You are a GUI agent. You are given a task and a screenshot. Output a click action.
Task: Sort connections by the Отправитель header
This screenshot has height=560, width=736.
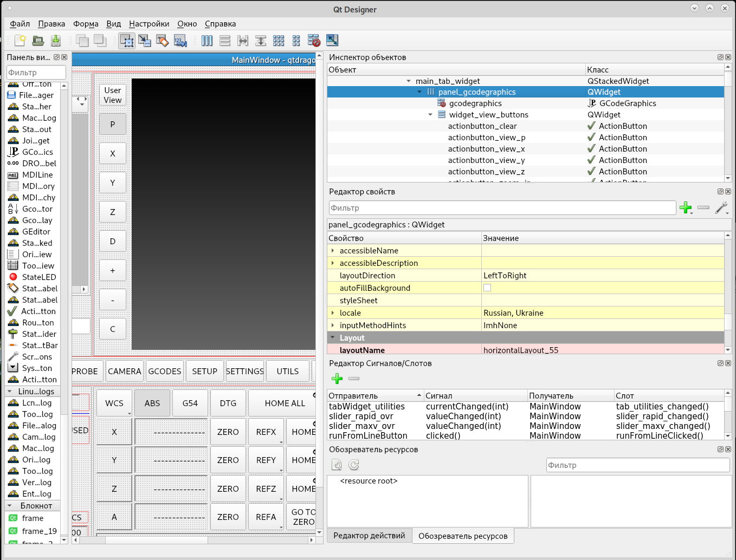(x=375, y=395)
